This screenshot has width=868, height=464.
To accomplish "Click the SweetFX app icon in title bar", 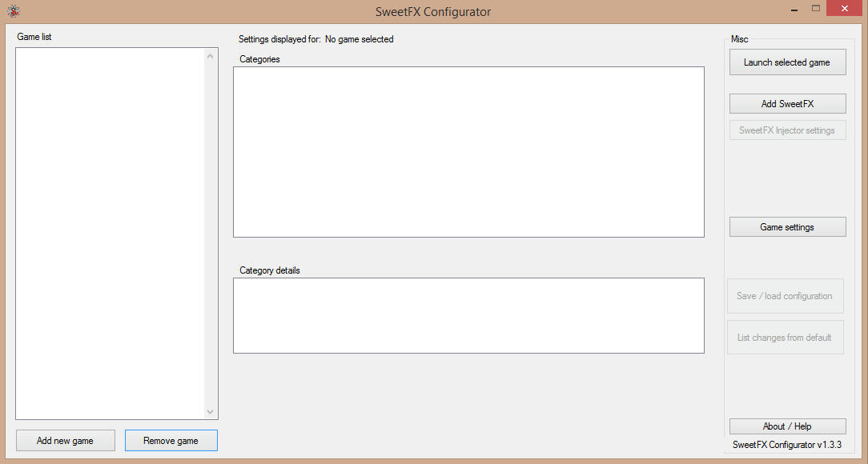I will [x=14, y=11].
